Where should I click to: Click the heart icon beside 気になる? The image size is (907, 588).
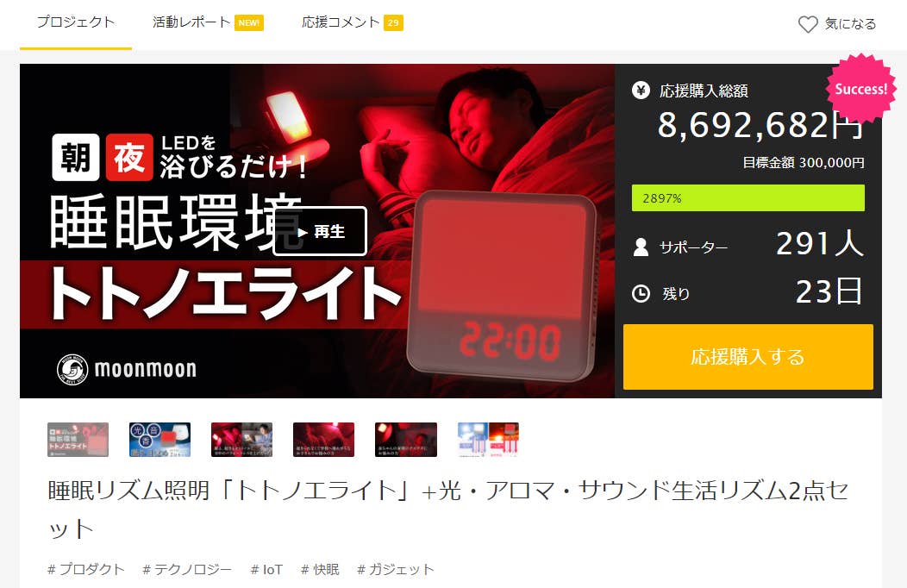coord(808,24)
